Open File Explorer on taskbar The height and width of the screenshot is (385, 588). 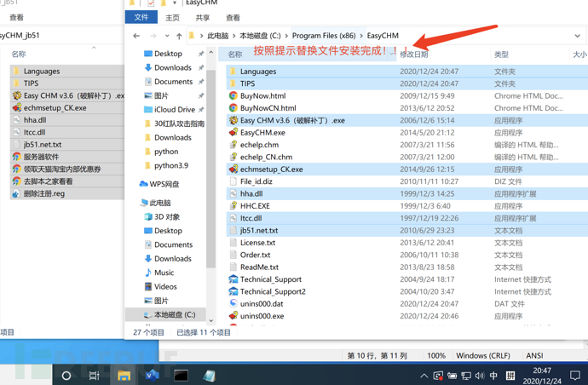coord(124,376)
